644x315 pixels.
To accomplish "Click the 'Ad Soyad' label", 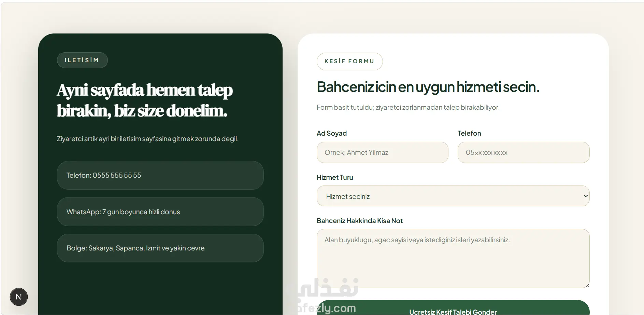I will click(x=332, y=133).
